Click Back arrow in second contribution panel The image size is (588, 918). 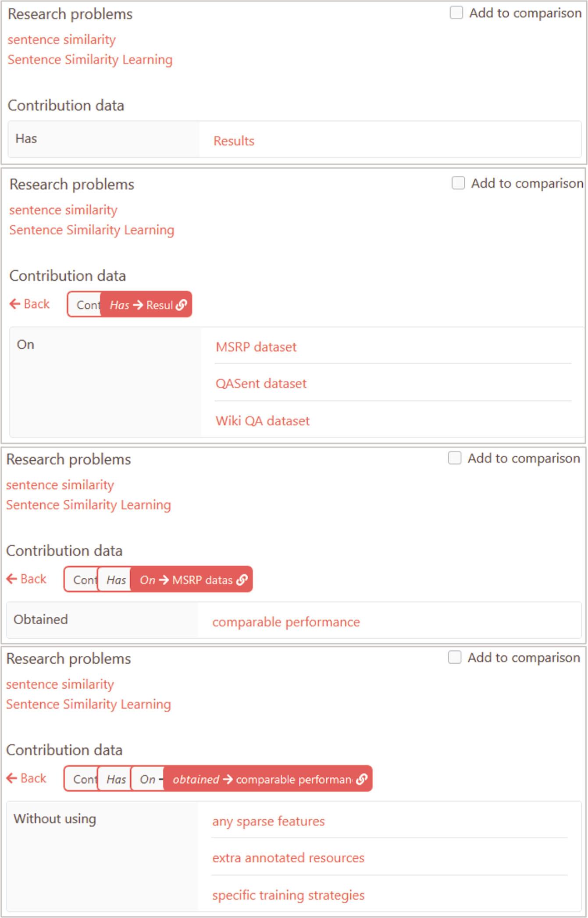(30, 304)
